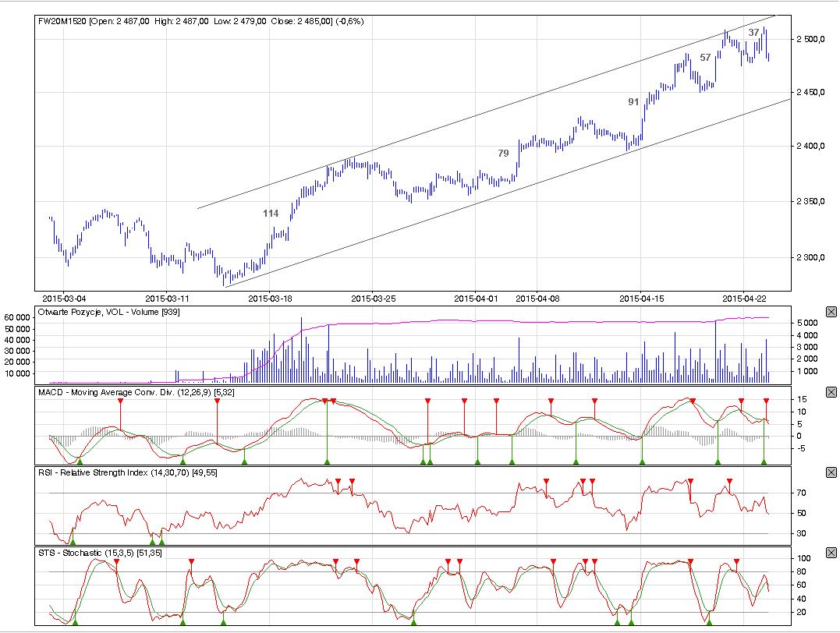
Task: Click the 2015-03-11 date label
Action: pyautogui.click(x=167, y=299)
